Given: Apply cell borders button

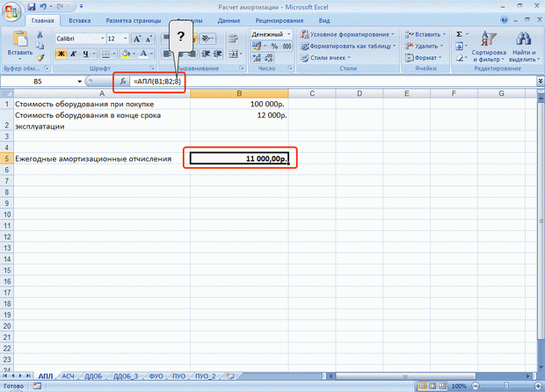Looking at the screenshot, I should [x=105, y=54].
